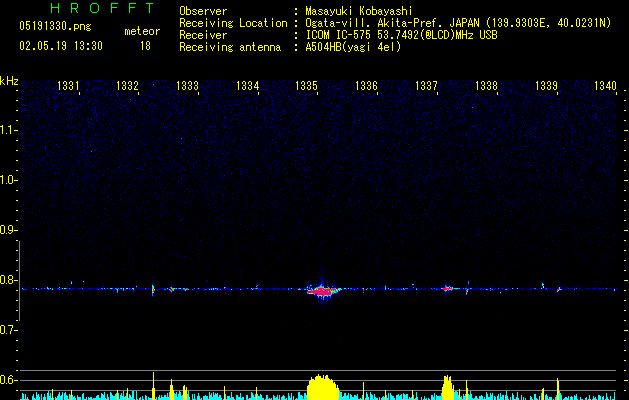This screenshot has width=629, height=400.
Task: Click the 0.9 kHz axis label
Action: coord(8,230)
